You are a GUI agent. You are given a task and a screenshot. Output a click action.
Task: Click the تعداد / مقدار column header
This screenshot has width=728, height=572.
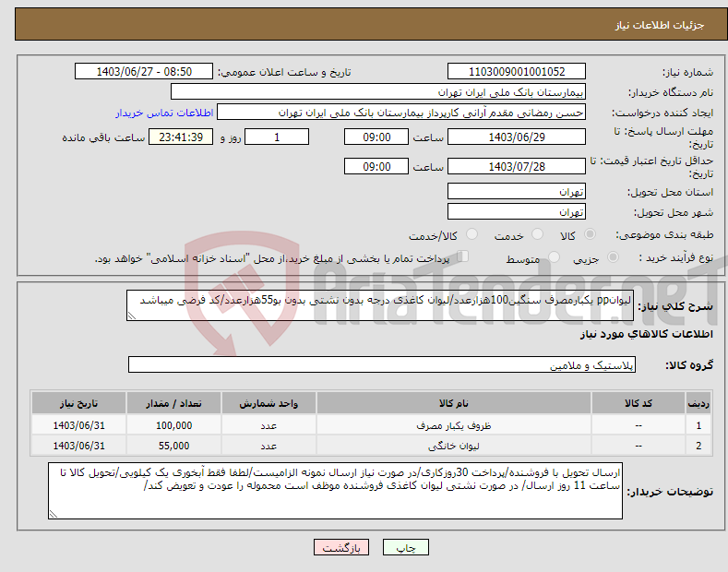(173, 403)
